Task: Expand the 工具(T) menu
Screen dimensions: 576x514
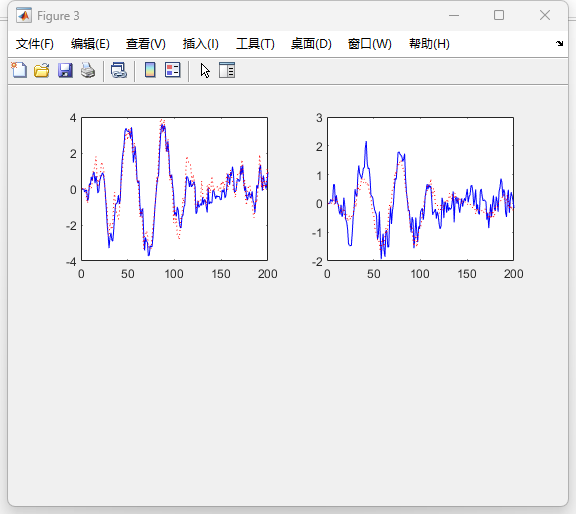Action: click(255, 44)
